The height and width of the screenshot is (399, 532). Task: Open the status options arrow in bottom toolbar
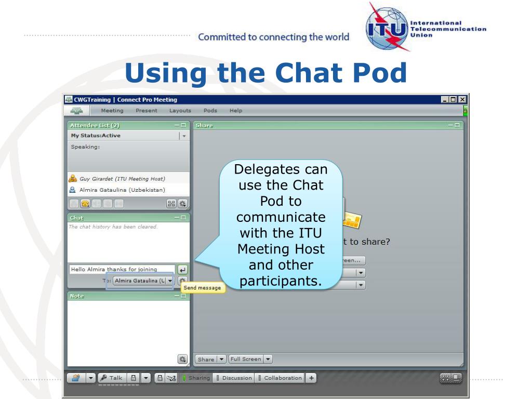pyautogui.click(x=91, y=378)
